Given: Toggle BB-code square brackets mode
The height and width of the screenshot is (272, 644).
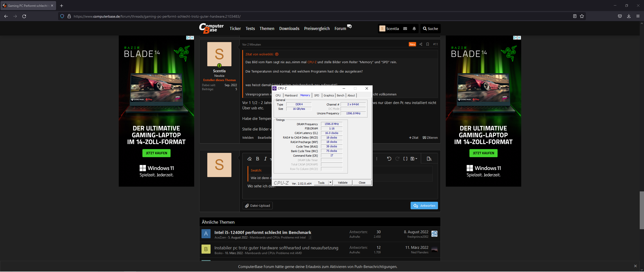Looking at the screenshot, I should pos(405,159).
